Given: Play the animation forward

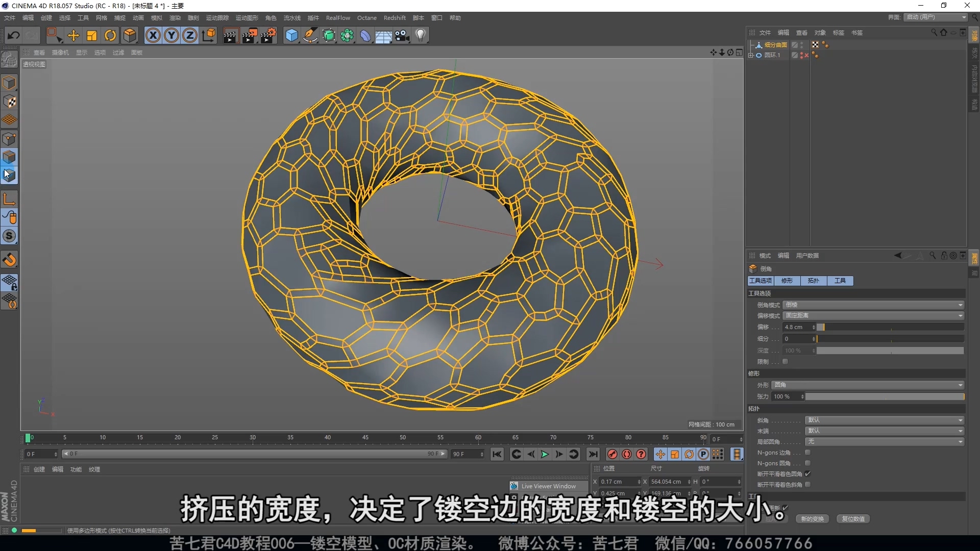Looking at the screenshot, I should click(x=545, y=454).
